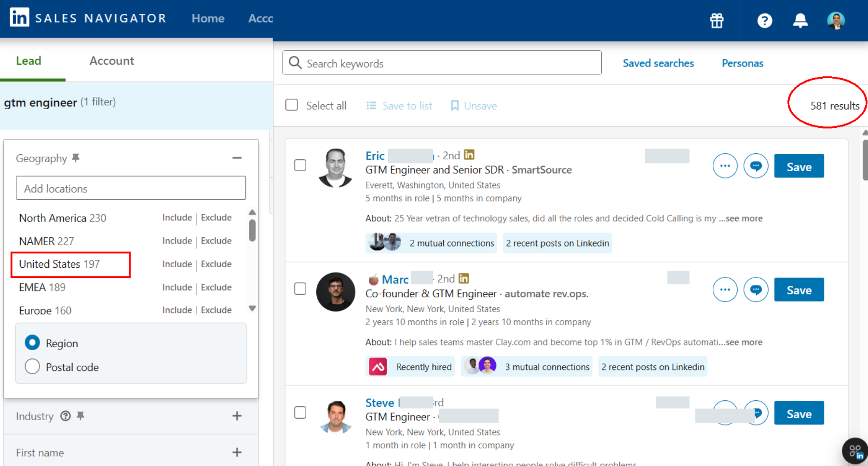Switch to the Account tab
The width and height of the screenshot is (868, 466).
point(112,61)
